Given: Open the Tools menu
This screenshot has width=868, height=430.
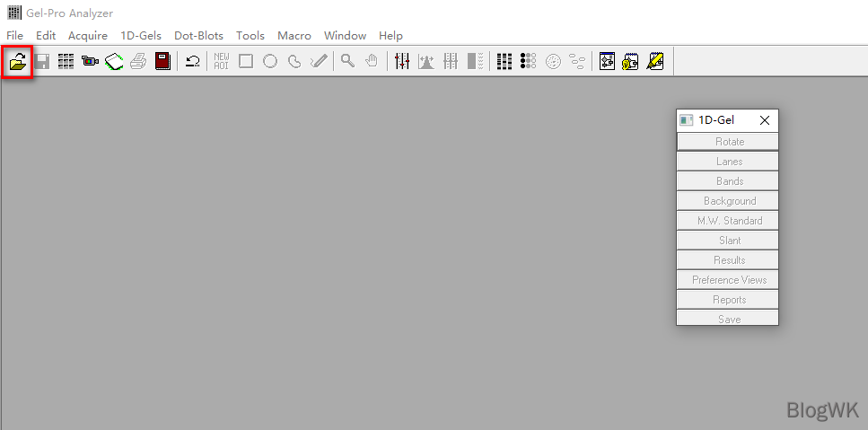Looking at the screenshot, I should tap(250, 35).
